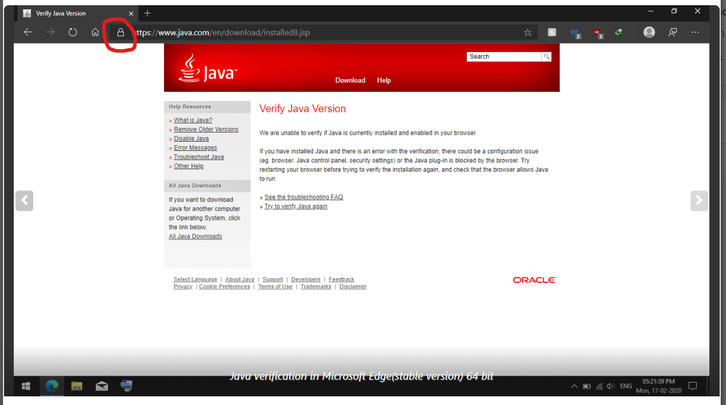
Task: Open the user profile avatar
Action: point(649,32)
